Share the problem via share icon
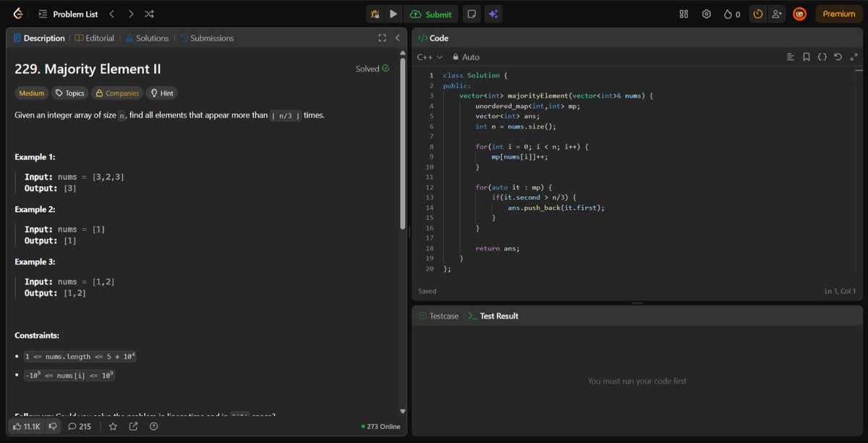Screen dimensions: 868x443 133,426
